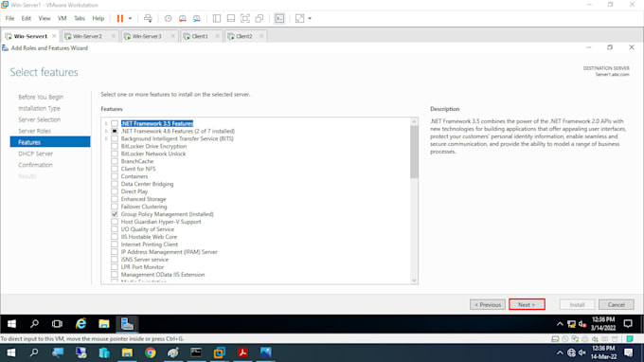The height and width of the screenshot is (362, 644).
Task: Open VMware Workstation icon on host taskbar
Action: [x=220, y=353]
